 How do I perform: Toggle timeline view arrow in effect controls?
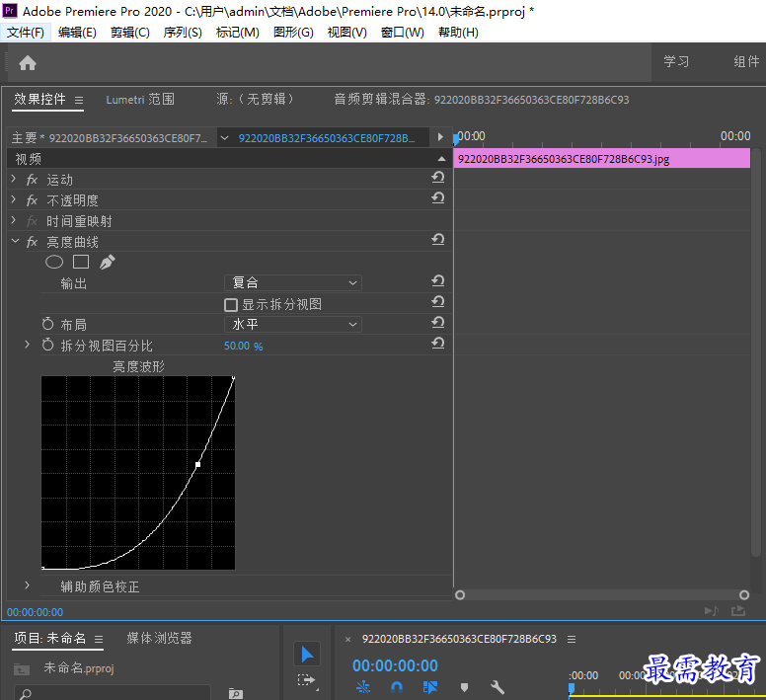[x=440, y=137]
